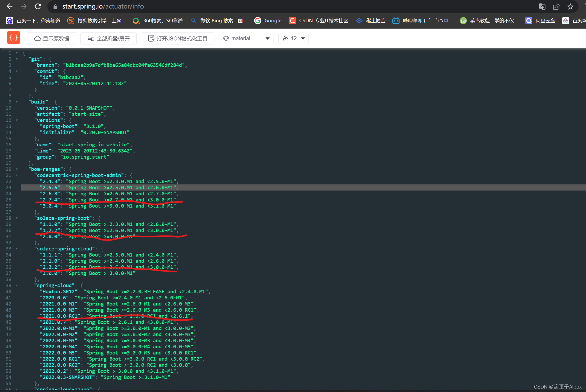Image resolution: width=586 pixels, height=392 pixels.
Task: View site security lock info
Action: (55, 7)
